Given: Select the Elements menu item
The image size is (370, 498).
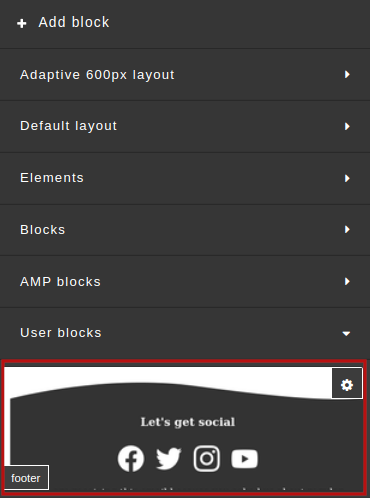Looking at the screenshot, I should 185,178.
